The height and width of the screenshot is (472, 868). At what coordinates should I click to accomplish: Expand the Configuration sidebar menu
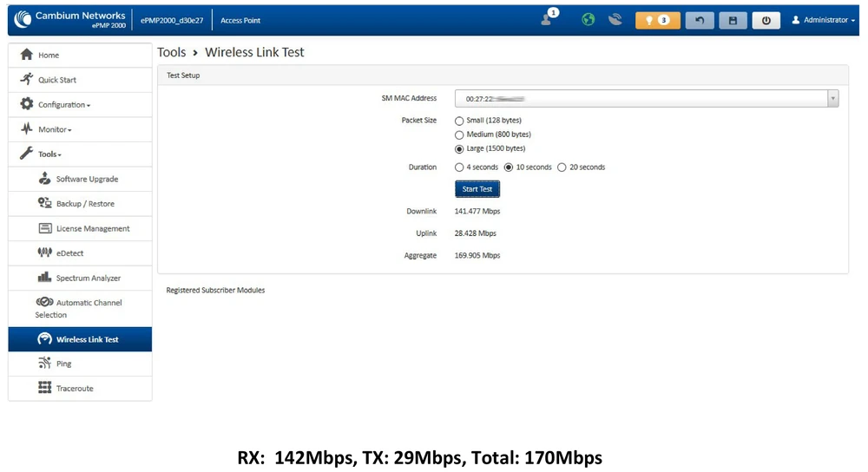[63, 105]
